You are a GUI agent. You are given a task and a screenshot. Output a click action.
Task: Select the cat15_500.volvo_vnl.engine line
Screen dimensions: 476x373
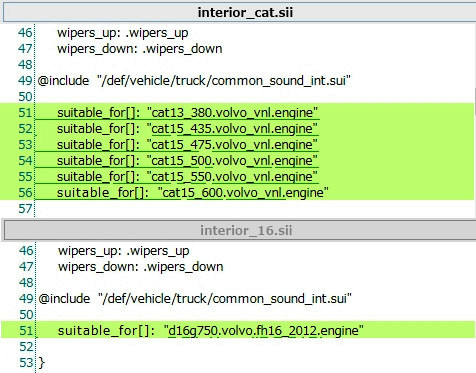[x=187, y=161]
